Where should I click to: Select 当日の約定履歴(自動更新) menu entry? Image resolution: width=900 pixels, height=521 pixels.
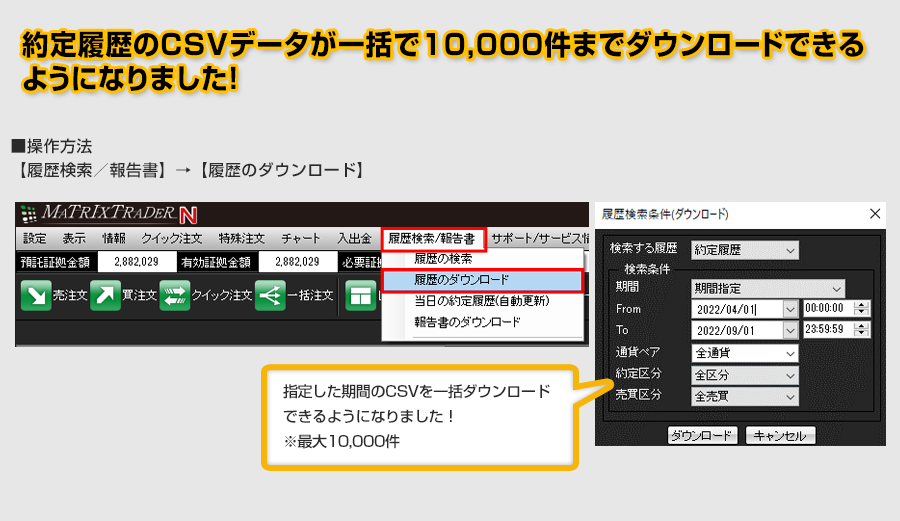click(482, 301)
